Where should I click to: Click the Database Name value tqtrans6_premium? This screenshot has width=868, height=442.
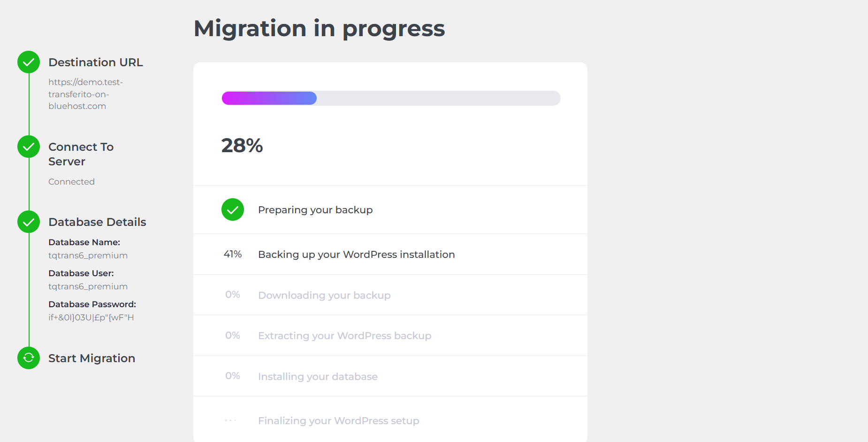click(88, 256)
